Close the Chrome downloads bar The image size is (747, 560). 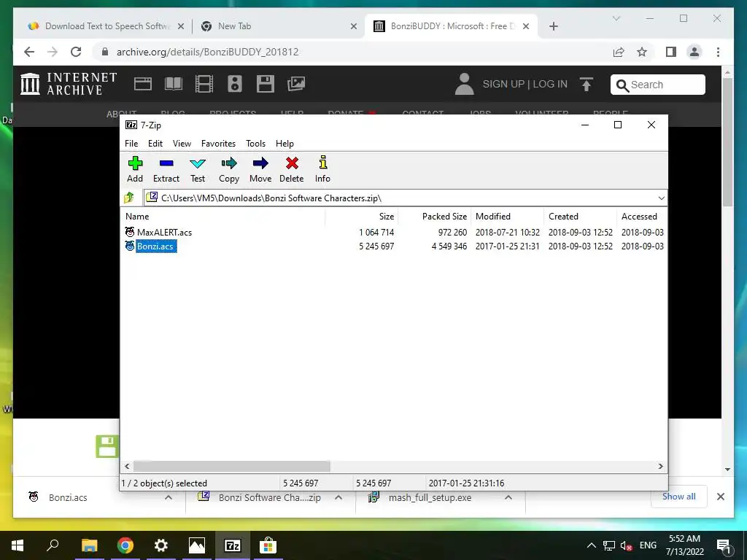[x=720, y=497]
